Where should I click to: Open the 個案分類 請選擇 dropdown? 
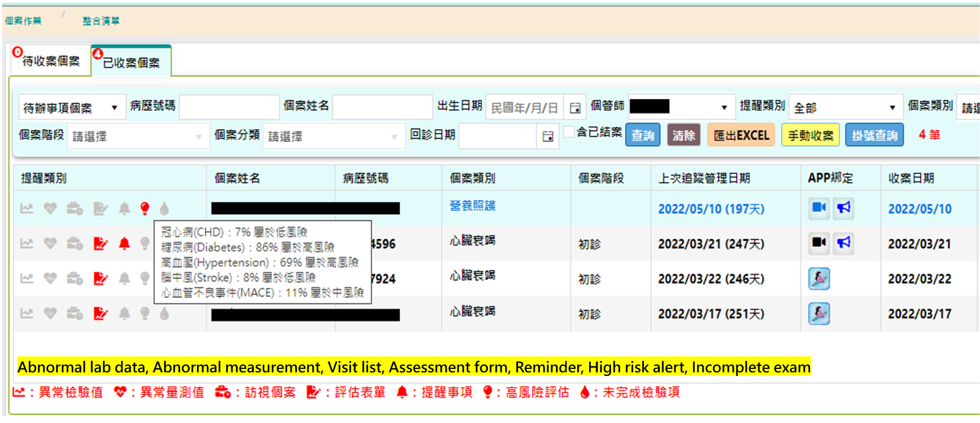[x=334, y=136]
